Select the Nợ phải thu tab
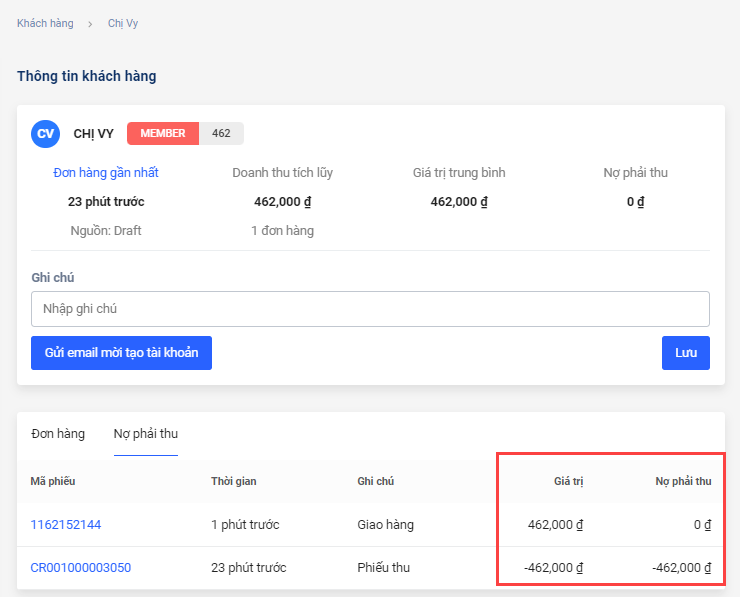 (x=146, y=434)
